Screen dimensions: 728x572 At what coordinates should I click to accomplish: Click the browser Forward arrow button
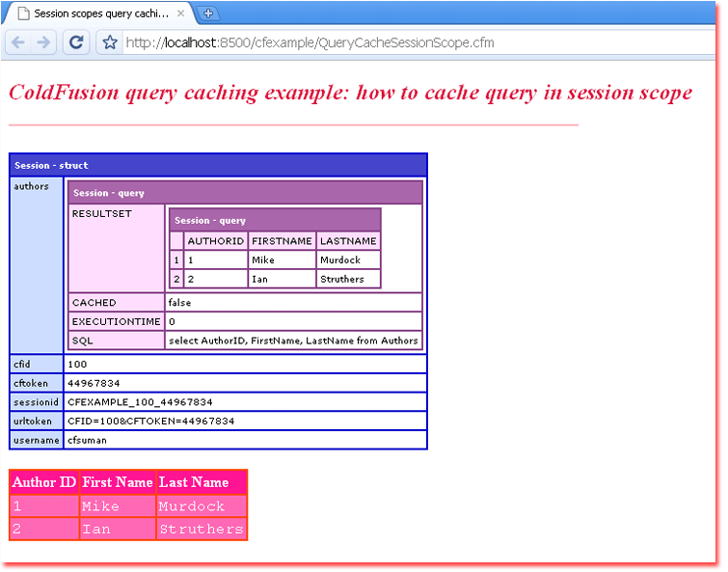tap(43, 42)
